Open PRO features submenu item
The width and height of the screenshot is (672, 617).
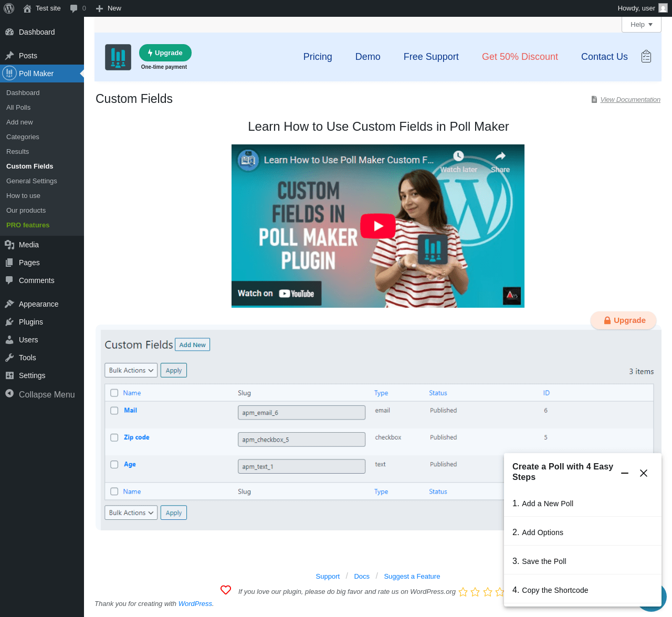[28, 225]
